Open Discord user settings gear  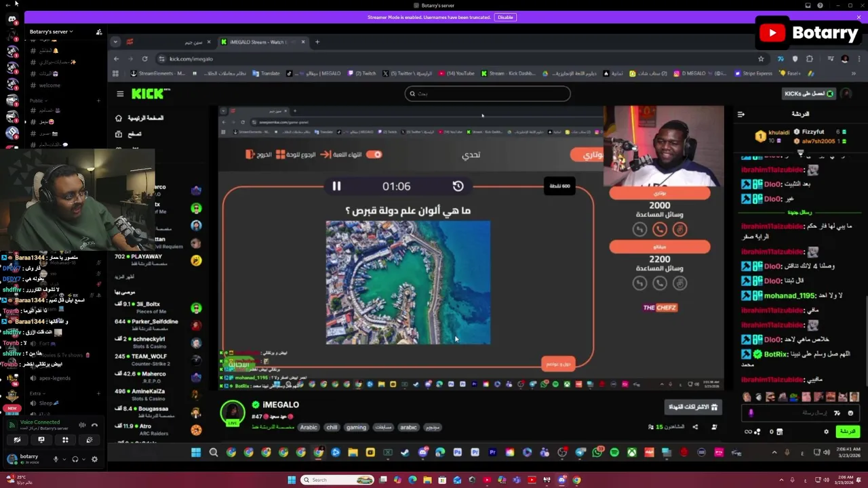[x=94, y=459]
